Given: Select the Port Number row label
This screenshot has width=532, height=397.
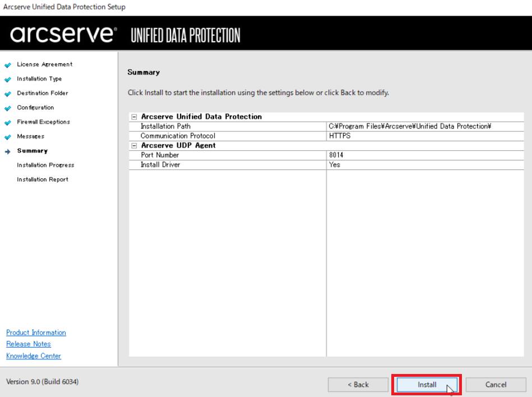Looking at the screenshot, I should pos(160,155).
